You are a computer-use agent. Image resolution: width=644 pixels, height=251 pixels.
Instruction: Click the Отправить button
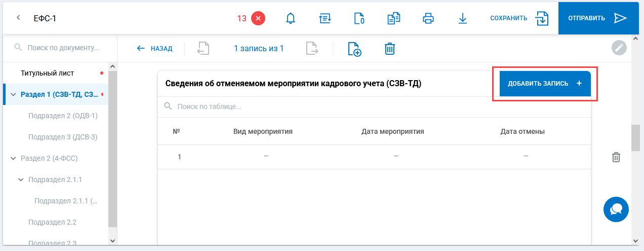[597, 18]
